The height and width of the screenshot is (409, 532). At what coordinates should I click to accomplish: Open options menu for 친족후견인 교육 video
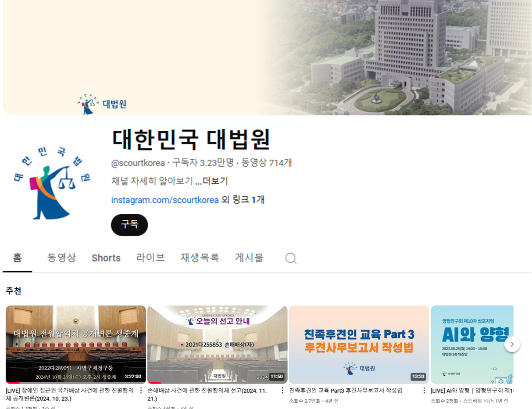point(424,391)
